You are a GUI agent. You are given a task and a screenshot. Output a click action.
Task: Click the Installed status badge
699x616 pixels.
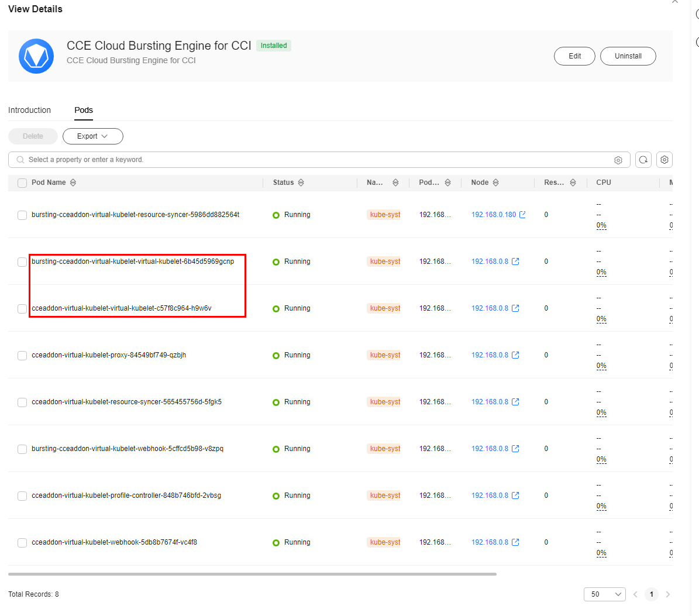tap(274, 46)
